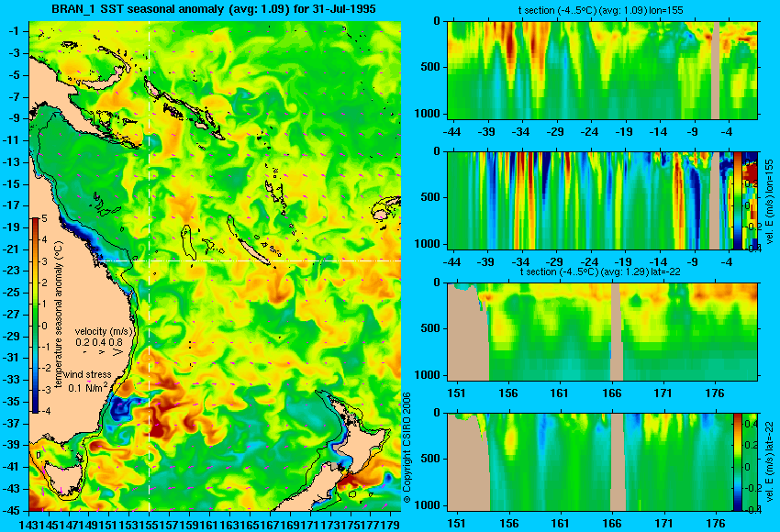Screen dimensions: 780x532
Task: Click the BRAN_1 SST seasonal anomaly title
Action: [214, 9]
